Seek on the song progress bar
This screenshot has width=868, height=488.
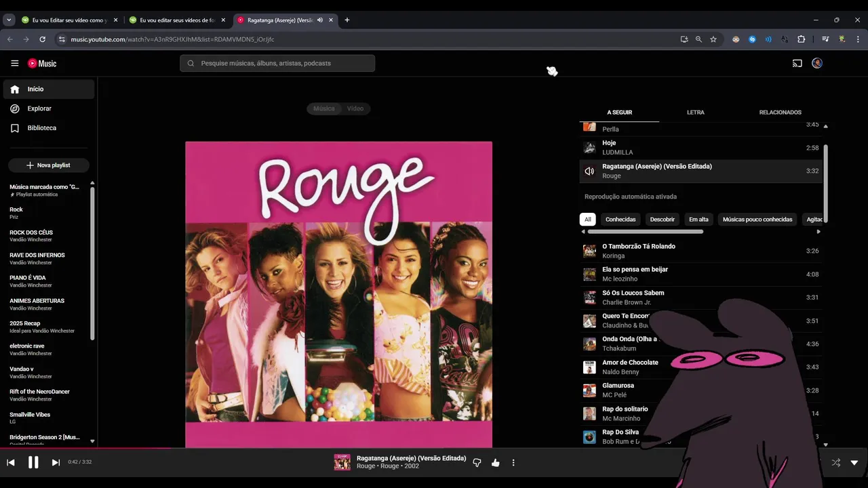pos(434,448)
